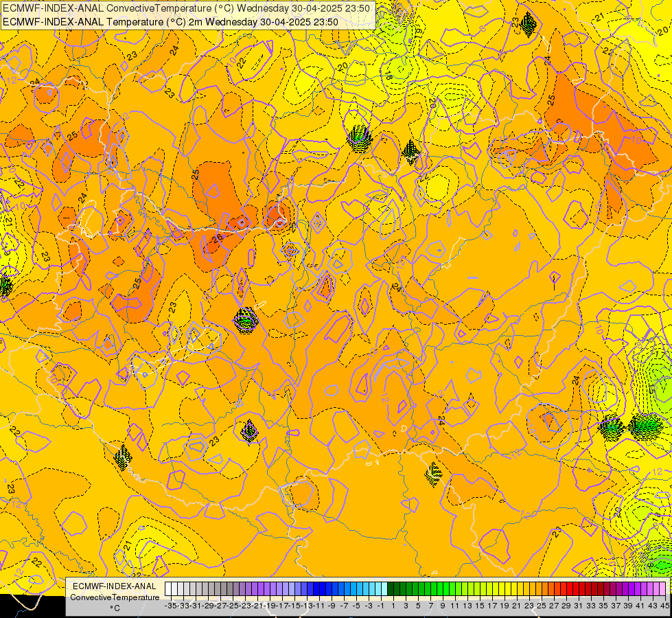Viewport: 672px width, 618px height.
Task: Select the white swatch above -35
Action: (x=168, y=589)
